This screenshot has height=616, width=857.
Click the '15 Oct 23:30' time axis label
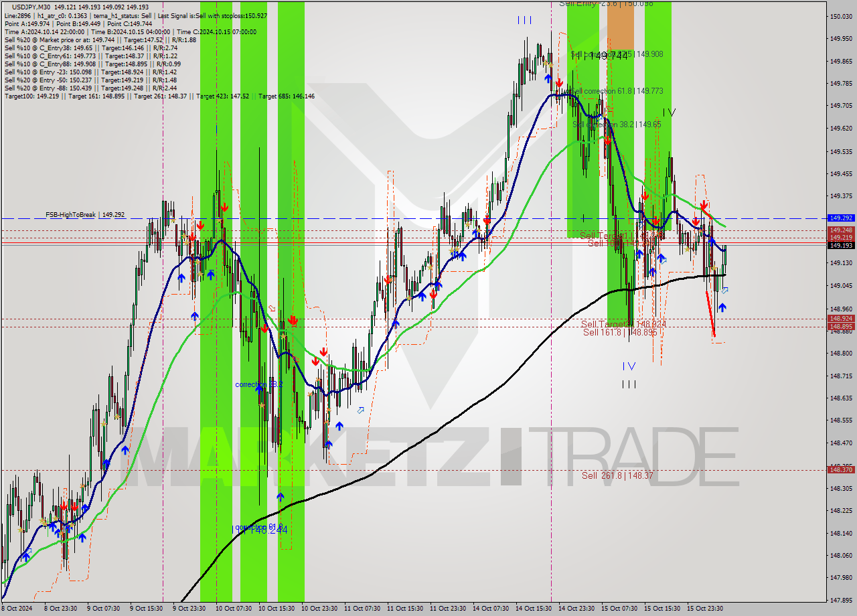[705, 609]
